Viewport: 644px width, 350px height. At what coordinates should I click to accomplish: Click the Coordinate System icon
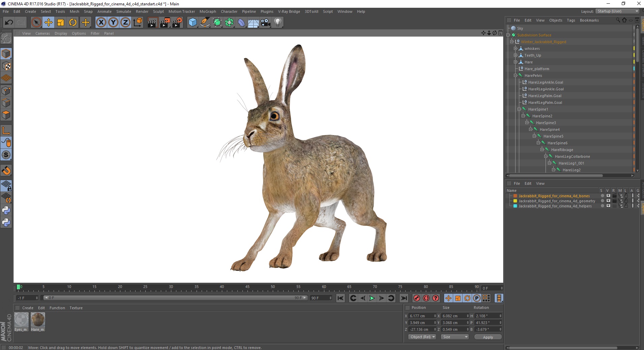138,23
